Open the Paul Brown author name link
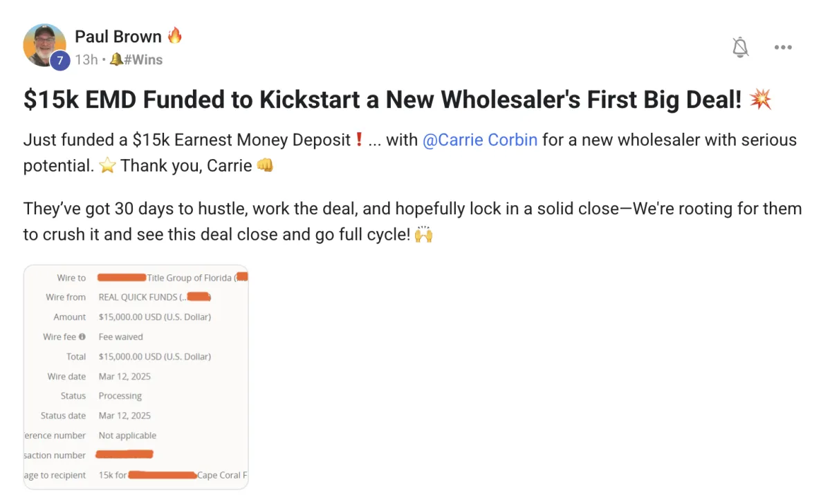The image size is (830, 504). point(118,36)
